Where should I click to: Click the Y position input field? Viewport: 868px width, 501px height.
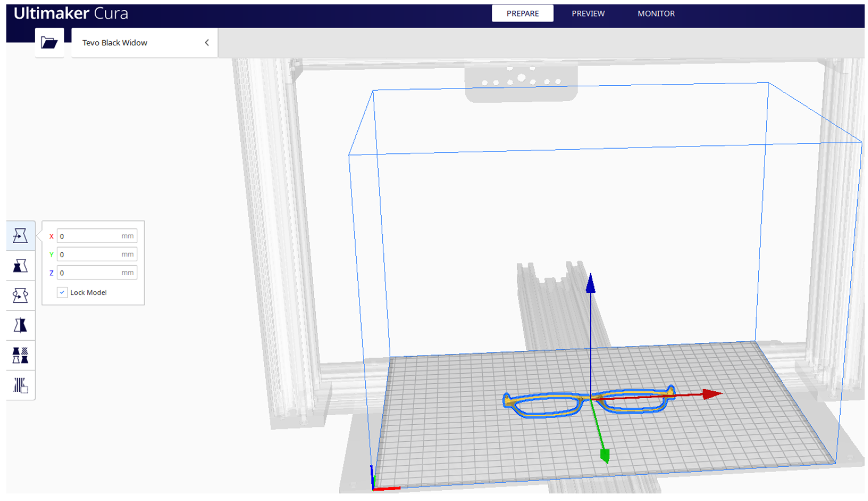90,255
